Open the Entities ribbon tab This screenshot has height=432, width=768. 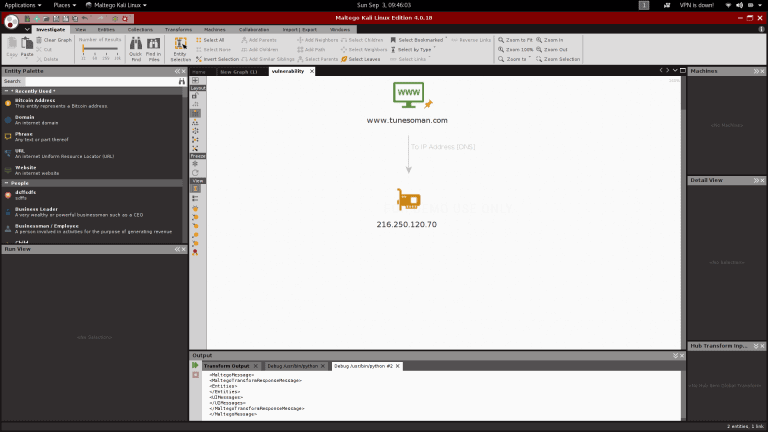pyautogui.click(x=106, y=29)
